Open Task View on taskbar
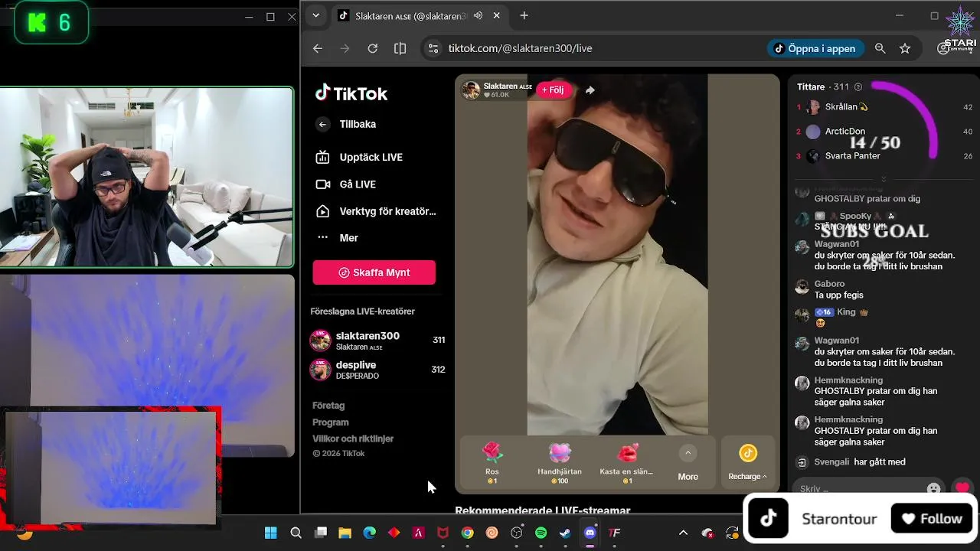The image size is (980, 551). [321, 533]
